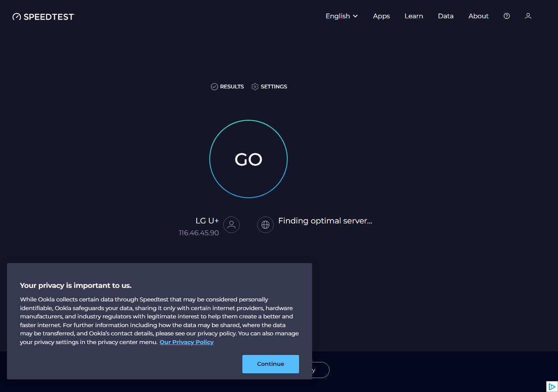Click the AdChoices icon at bottom right
Screen dimensions: 558x392
pyautogui.click(x=552, y=386)
